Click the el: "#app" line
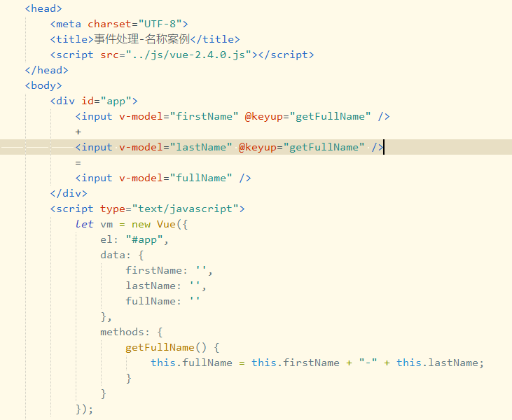The image size is (512, 420). [134, 239]
